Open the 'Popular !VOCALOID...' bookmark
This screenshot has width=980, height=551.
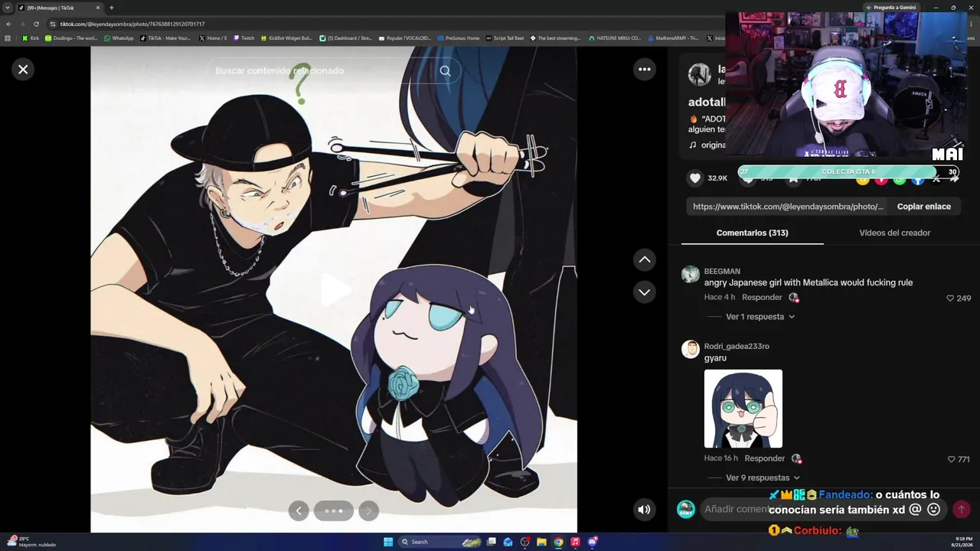click(405, 37)
